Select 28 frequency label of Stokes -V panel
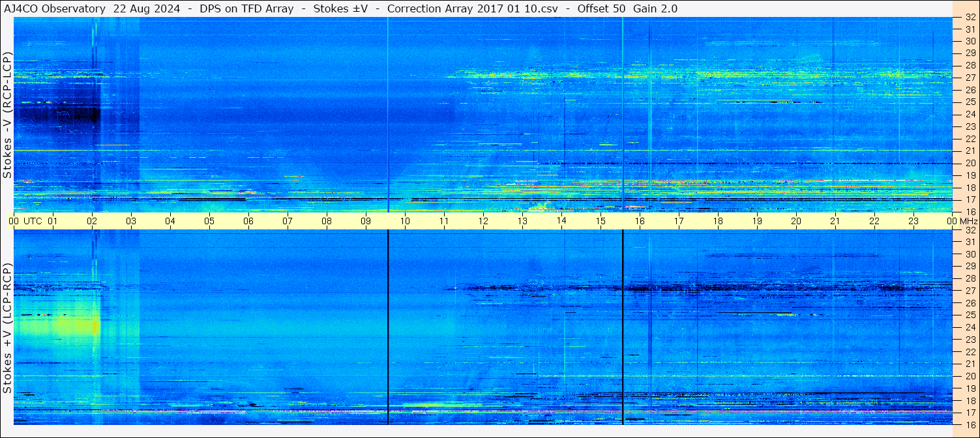Screen dimensions: 980x438 970,65
